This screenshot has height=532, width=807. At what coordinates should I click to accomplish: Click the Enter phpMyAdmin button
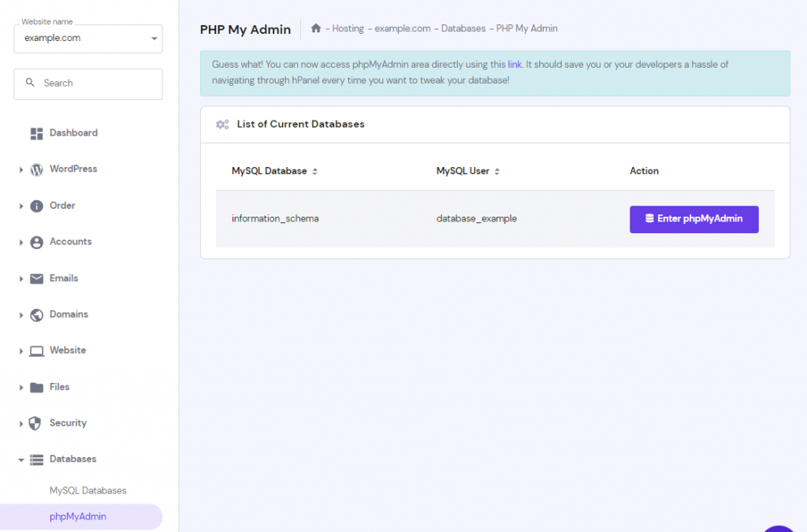point(694,219)
